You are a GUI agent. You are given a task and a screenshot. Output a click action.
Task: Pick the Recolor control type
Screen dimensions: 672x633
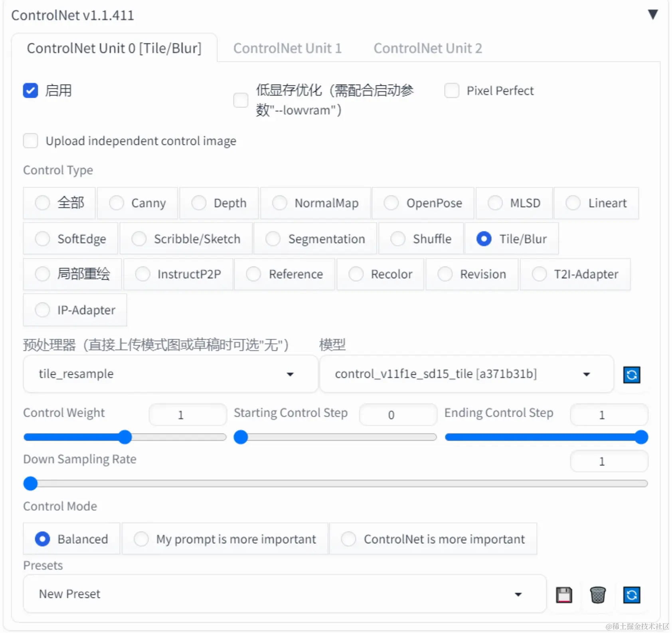click(x=380, y=274)
